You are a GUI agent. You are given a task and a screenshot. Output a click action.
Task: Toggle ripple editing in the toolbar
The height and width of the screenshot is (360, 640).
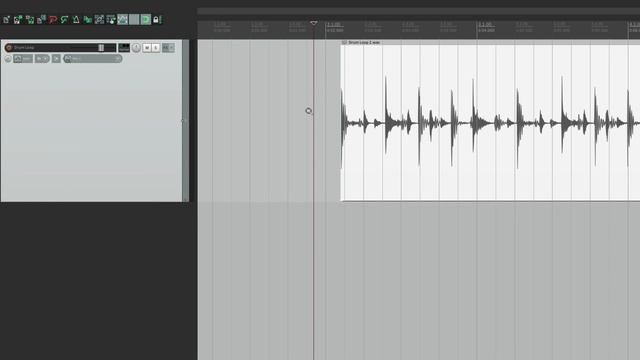pos(111,19)
